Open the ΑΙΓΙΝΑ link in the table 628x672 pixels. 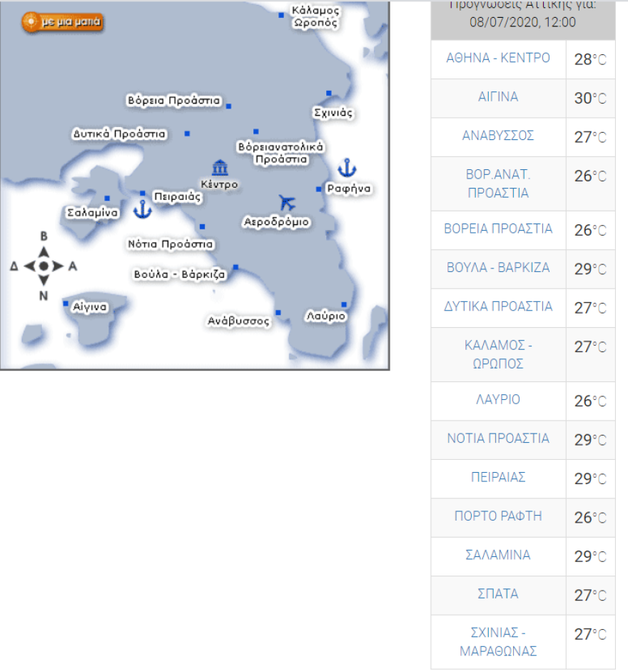[498, 97]
